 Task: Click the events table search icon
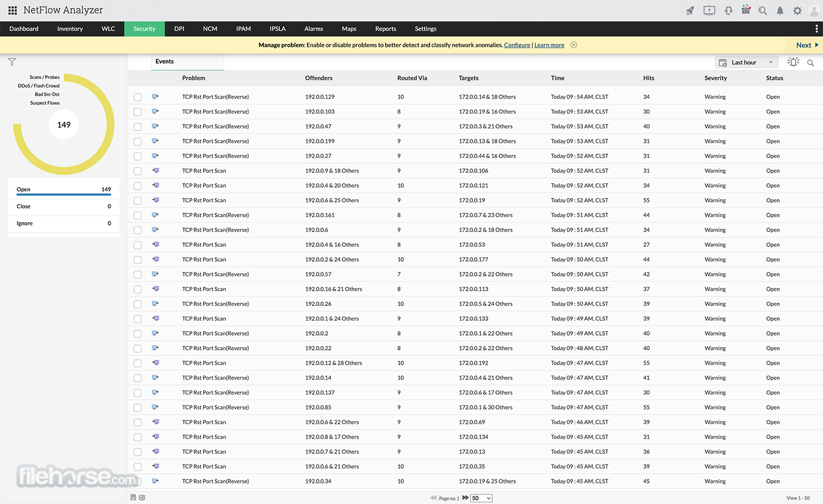810,63
